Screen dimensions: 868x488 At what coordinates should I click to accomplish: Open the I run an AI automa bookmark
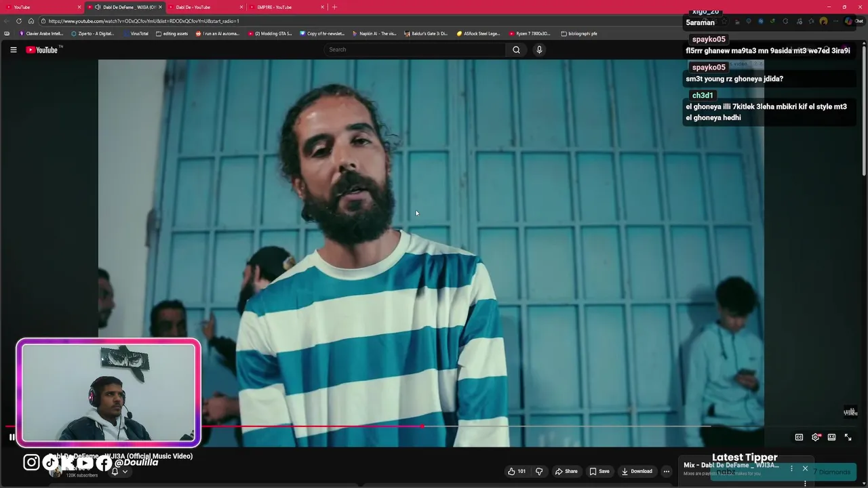218,33
